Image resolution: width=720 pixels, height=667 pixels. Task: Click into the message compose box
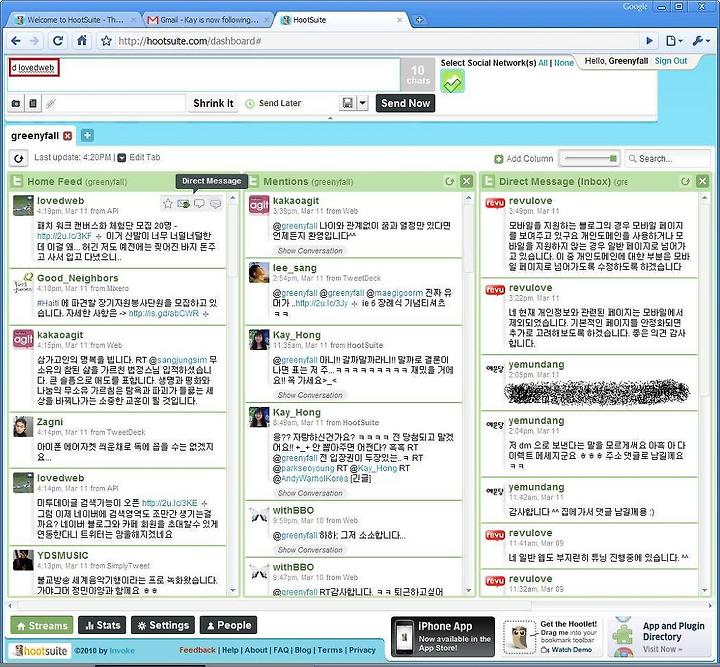[x=203, y=75]
